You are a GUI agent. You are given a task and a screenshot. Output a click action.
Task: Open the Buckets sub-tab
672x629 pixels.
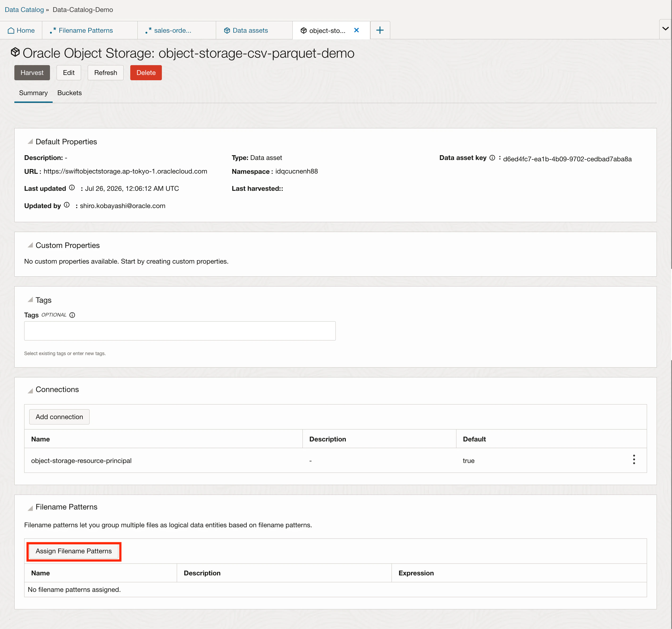pyautogui.click(x=70, y=93)
